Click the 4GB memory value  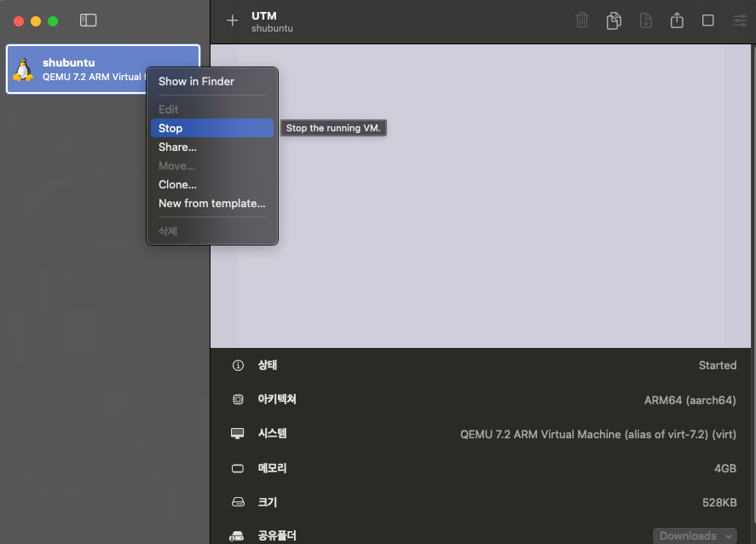coord(725,468)
